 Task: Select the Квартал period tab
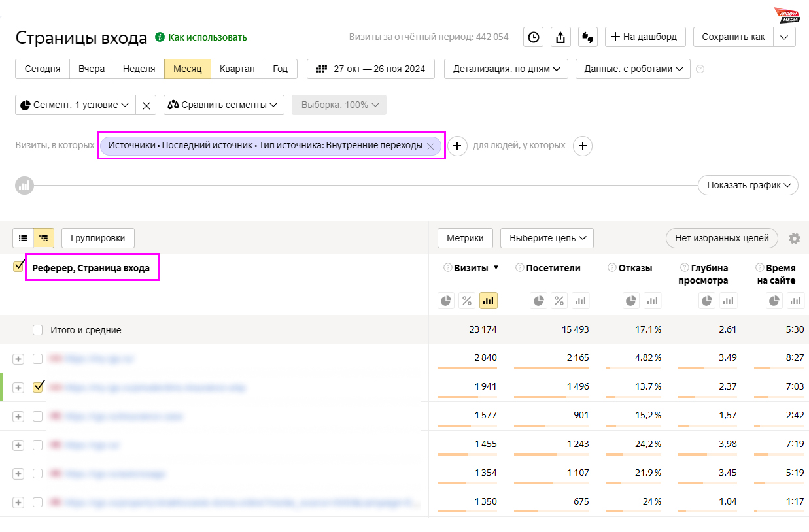tap(237, 69)
